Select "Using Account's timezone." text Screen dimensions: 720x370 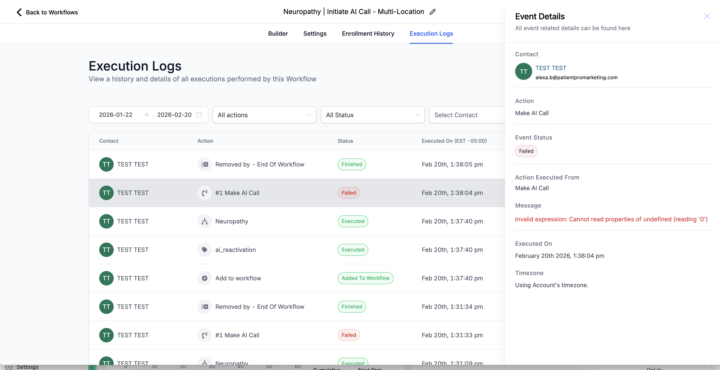pos(551,285)
